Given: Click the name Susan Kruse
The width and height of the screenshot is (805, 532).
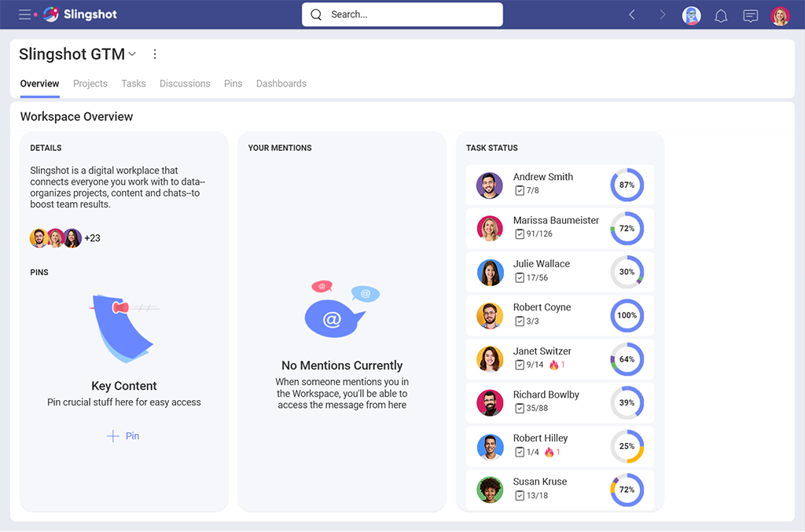Looking at the screenshot, I should [x=540, y=482].
